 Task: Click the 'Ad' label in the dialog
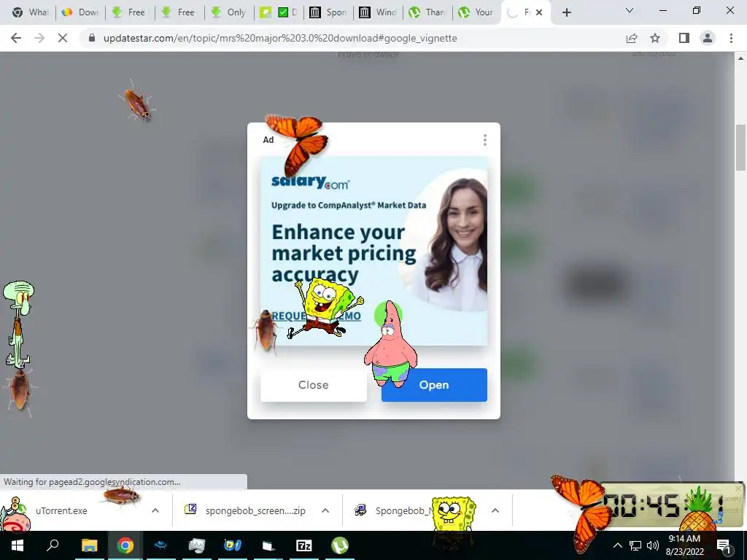268,139
